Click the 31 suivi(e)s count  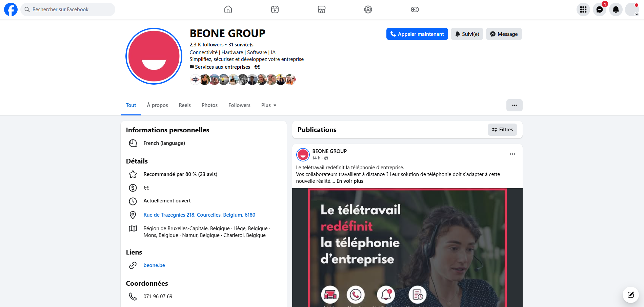pyautogui.click(x=241, y=45)
